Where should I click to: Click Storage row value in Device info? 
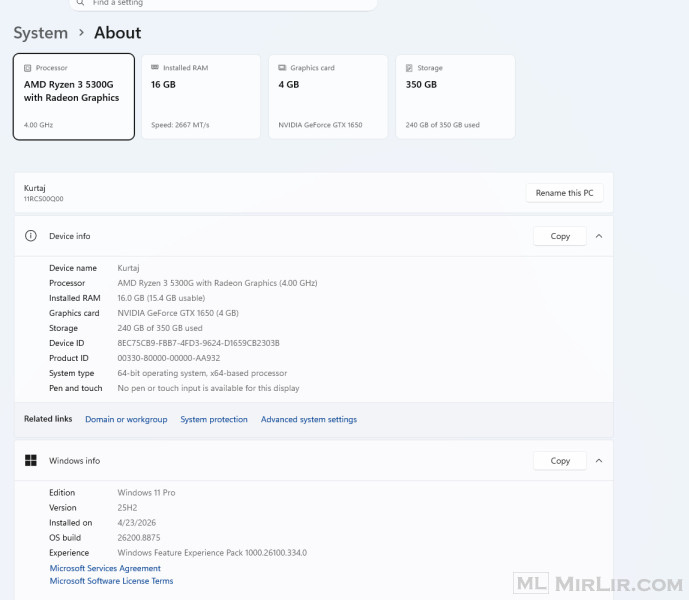160,328
